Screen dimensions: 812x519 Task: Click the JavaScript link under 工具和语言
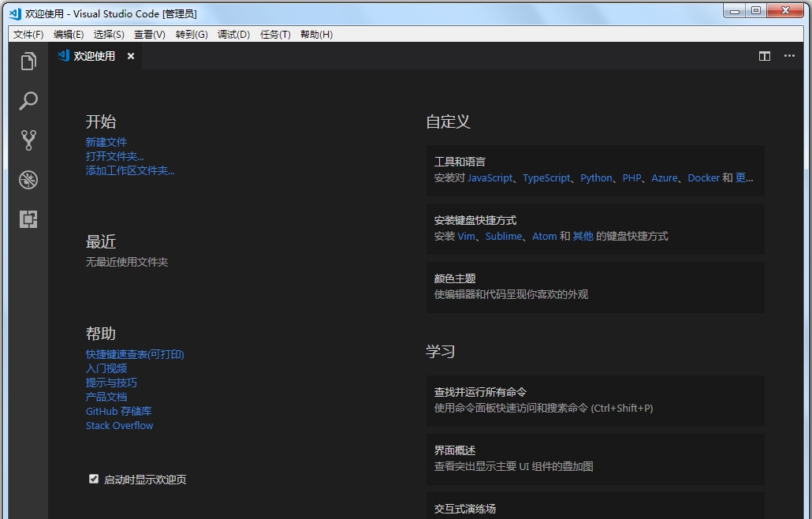[x=490, y=177]
